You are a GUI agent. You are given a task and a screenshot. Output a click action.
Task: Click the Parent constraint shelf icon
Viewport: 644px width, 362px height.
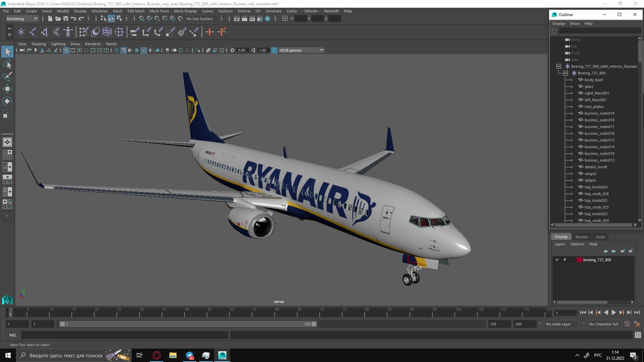(x=135, y=32)
